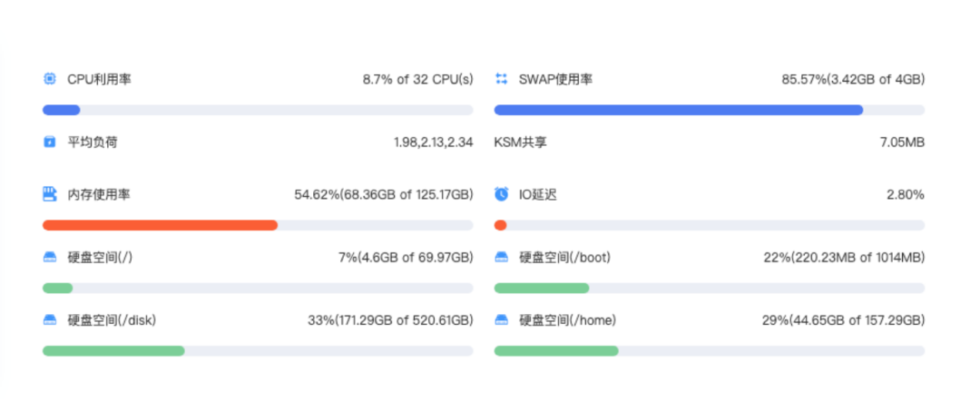Click the load average 1.98,2.13,2.34 value
The image size is (980, 402).
(433, 142)
